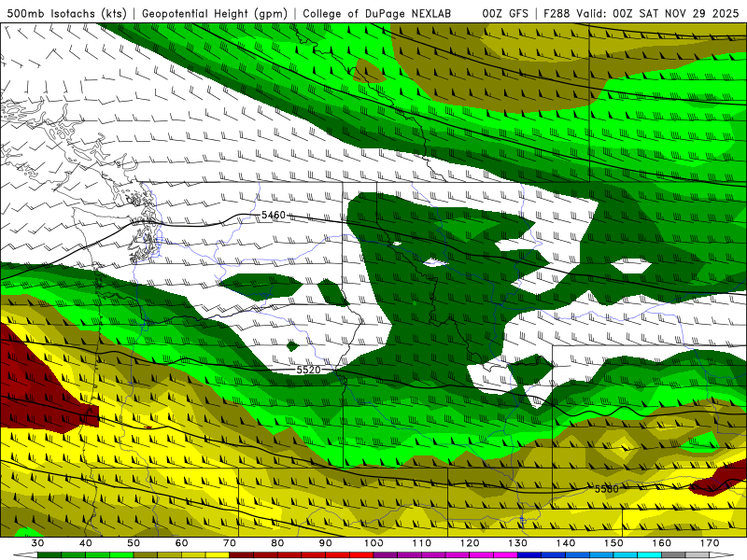Click the 90 value on the color scale
The image size is (747, 560).
pos(326,543)
